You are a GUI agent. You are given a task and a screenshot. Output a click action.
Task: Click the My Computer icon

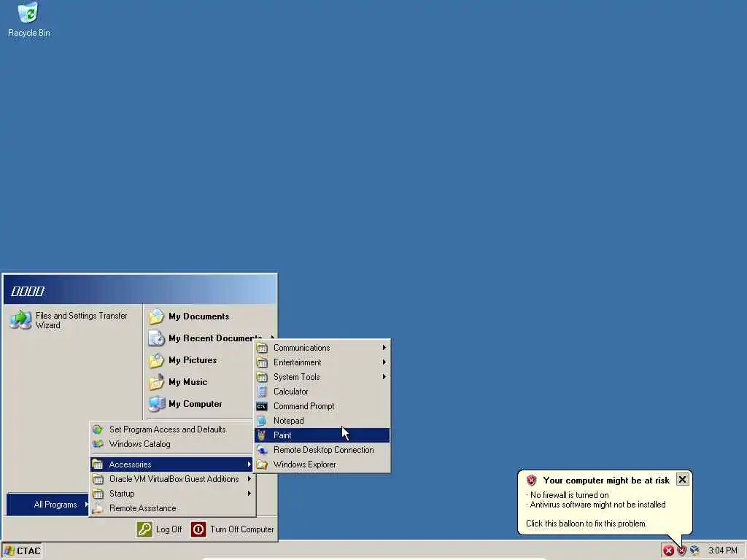pos(156,404)
